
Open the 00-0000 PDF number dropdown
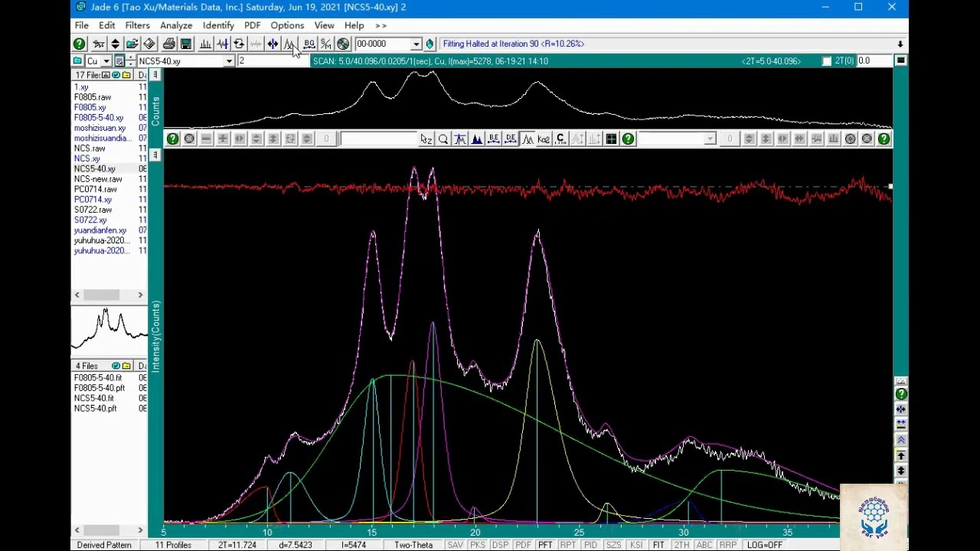tap(416, 44)
